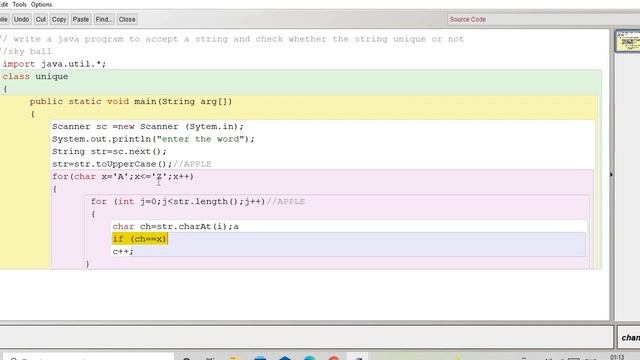
Task: Click the //APPLE comment after inner for loop
Action: tap(286, 202)
